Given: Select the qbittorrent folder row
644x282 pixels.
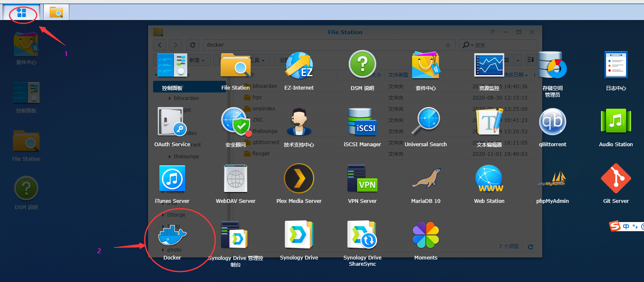Looking at the screenshot, I should (387, 142).
